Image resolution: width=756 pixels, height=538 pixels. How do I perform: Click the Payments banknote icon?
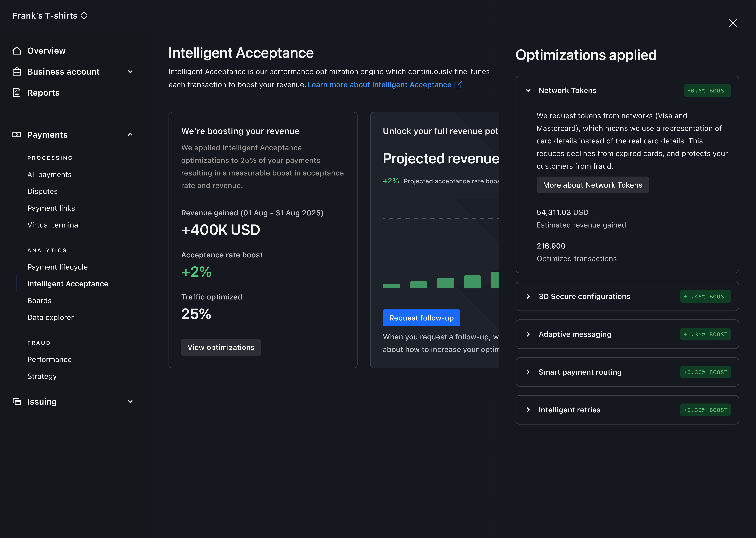(x=17, y=134)
